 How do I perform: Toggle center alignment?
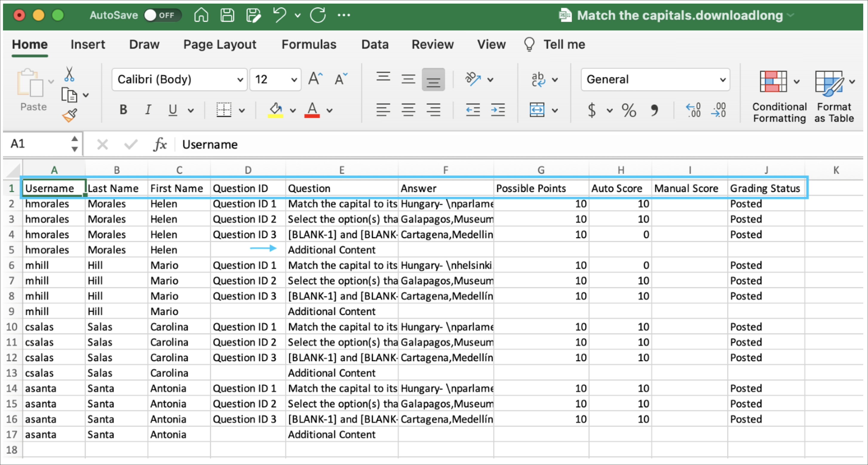click(x=408, y=110)
